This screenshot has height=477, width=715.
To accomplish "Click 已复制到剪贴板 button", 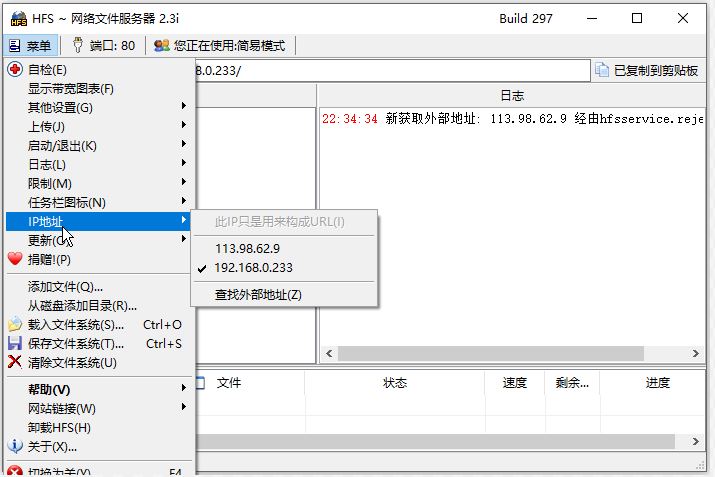I will pos(648,70).
